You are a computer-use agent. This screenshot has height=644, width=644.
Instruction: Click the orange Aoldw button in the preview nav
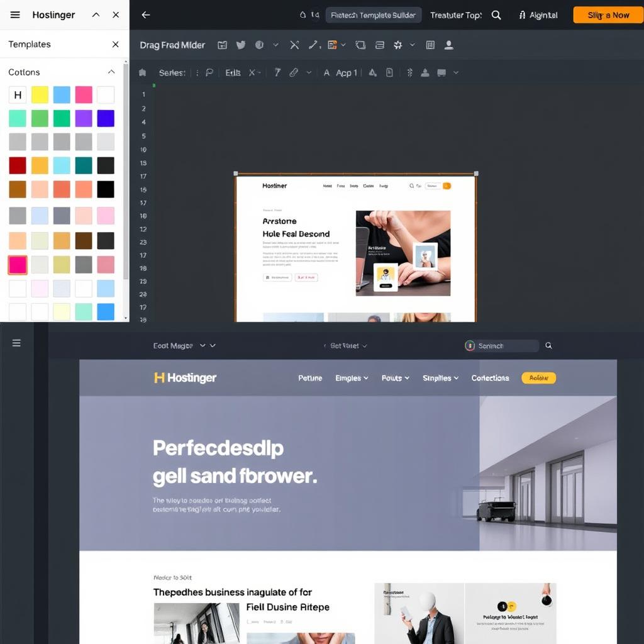click(538, 378)
